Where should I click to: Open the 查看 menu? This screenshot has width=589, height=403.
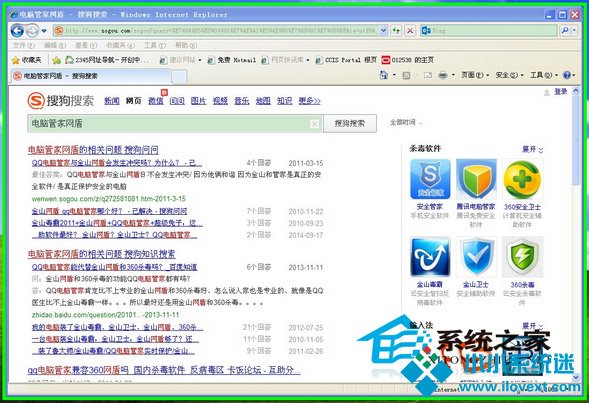coord(86,45)
